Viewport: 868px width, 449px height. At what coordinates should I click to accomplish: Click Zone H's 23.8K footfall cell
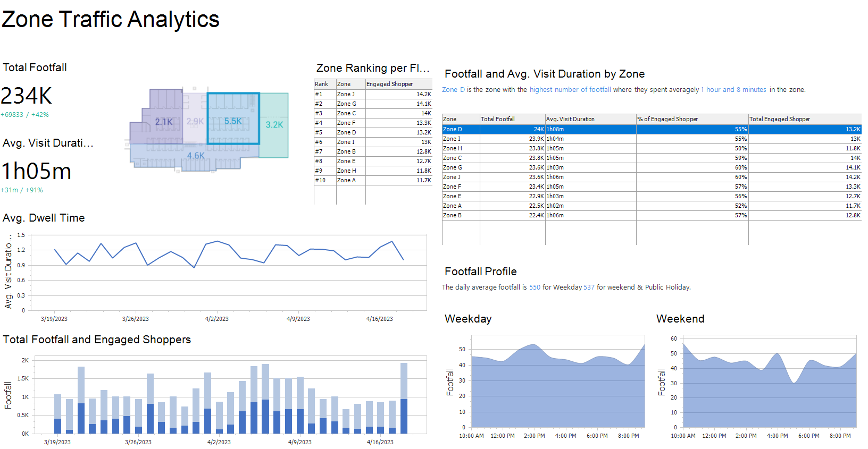[x=513, y=148]
